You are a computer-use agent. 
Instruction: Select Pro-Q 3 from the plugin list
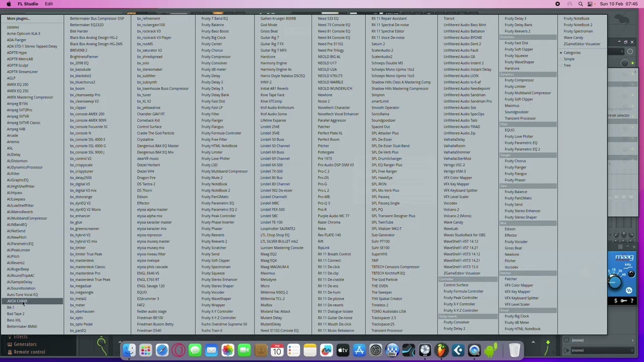[324, 203]
